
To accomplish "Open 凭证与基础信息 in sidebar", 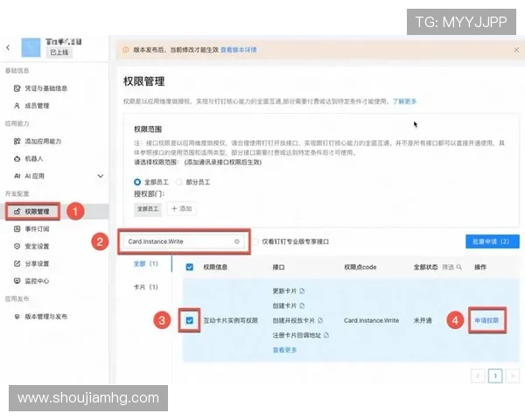I will point(40,88).
